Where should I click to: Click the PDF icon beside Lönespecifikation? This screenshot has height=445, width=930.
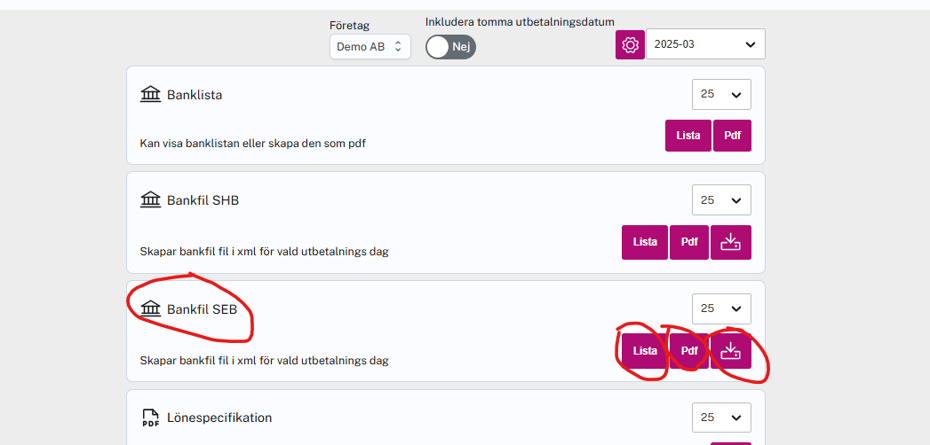(x=151, y=418)
